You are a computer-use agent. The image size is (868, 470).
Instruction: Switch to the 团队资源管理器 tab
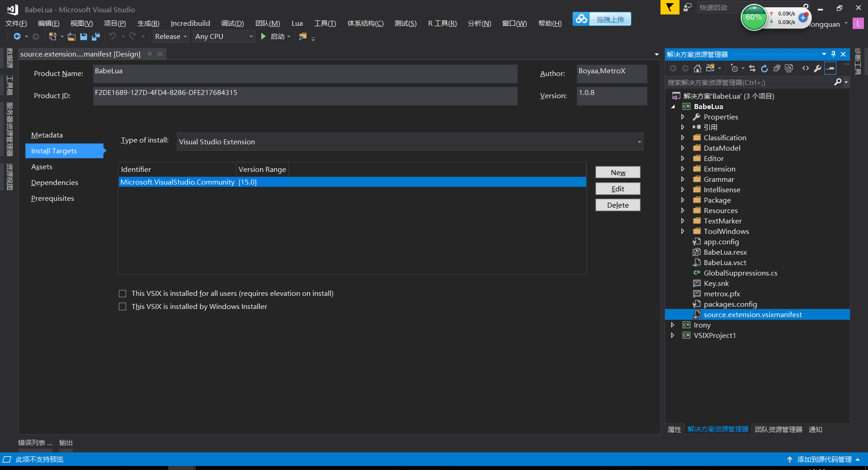tap(778, 429)
